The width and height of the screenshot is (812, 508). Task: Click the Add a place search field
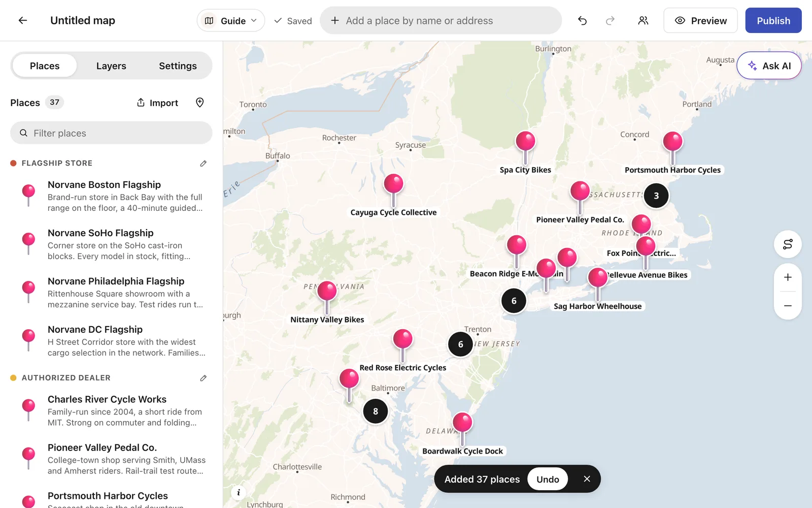(x=441, y=20)
